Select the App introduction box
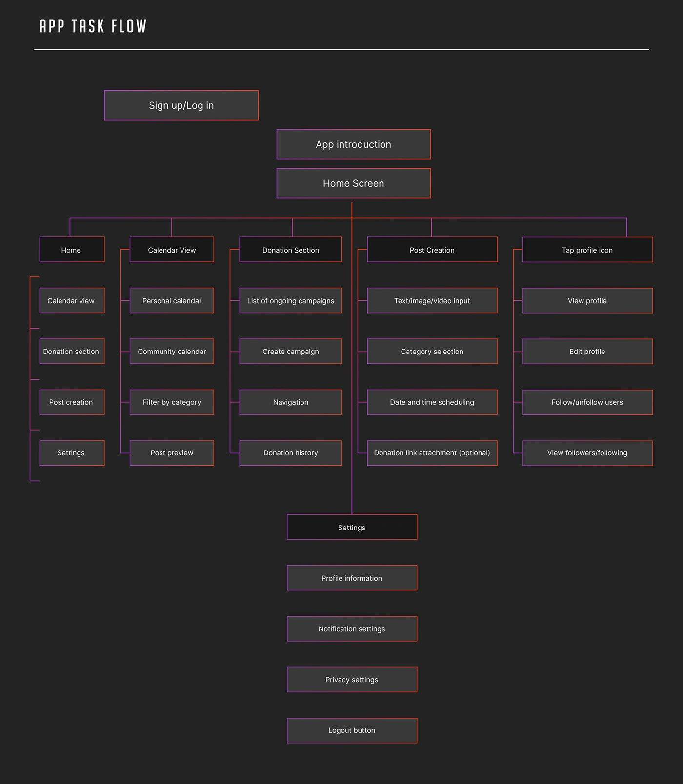683x784 pixels. [354, 144]
